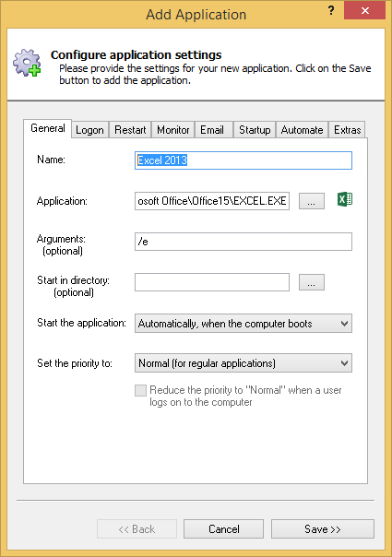Click the Arguments field containing /e
The width and height of the screenshot is (392, 557).
244,242
